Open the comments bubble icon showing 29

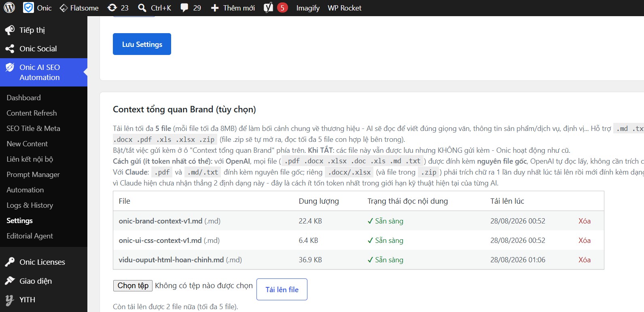pyautogui.click(x=184, y=8)
